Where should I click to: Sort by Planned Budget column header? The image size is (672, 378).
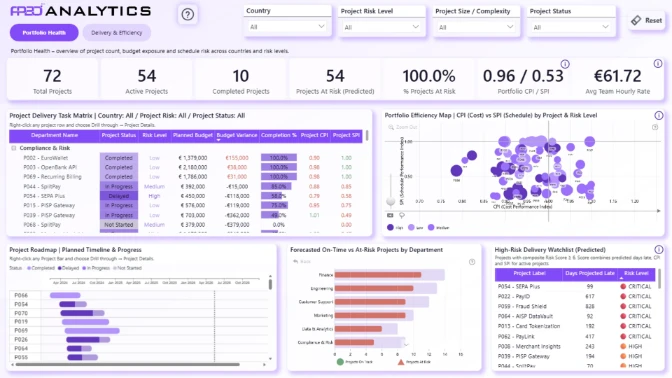click(192, 135)
